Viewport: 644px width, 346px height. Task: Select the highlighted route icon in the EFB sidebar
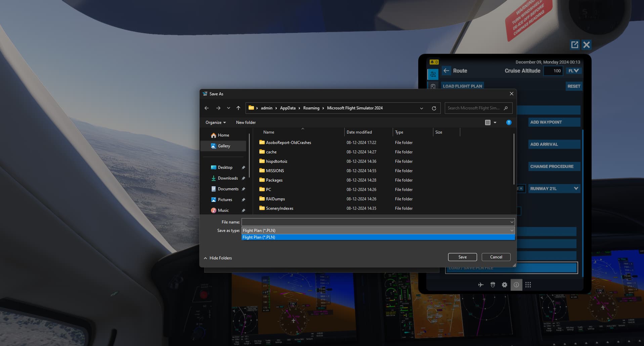433,74
